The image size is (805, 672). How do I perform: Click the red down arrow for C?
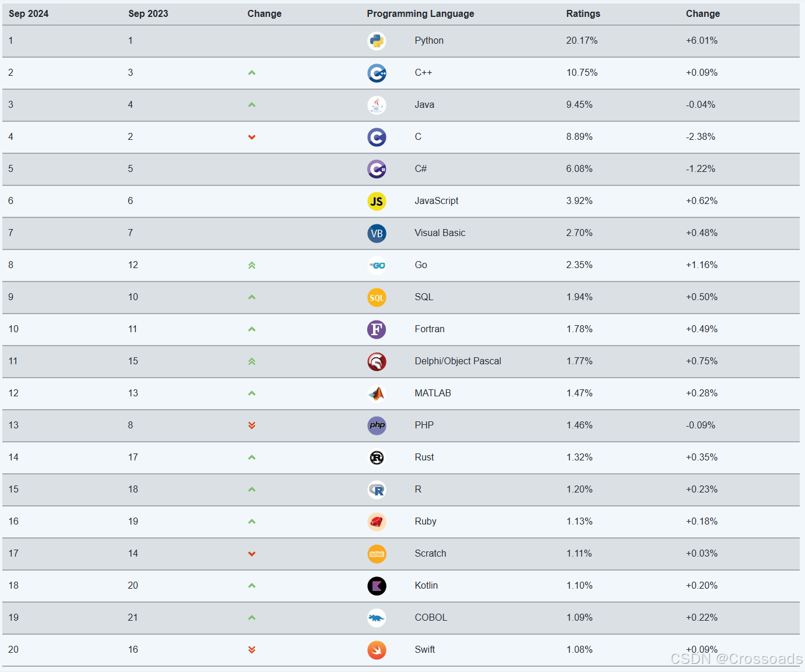pos(252,137)
